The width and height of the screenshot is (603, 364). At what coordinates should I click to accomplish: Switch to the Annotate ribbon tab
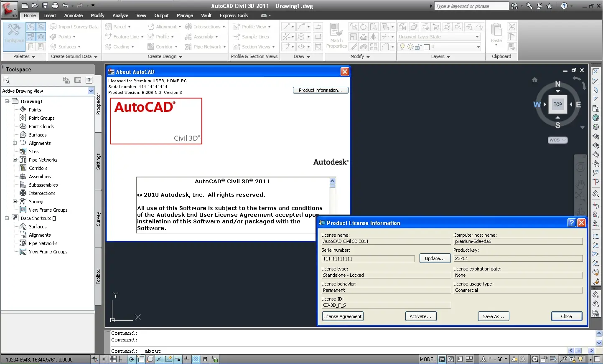coord(74,15)
